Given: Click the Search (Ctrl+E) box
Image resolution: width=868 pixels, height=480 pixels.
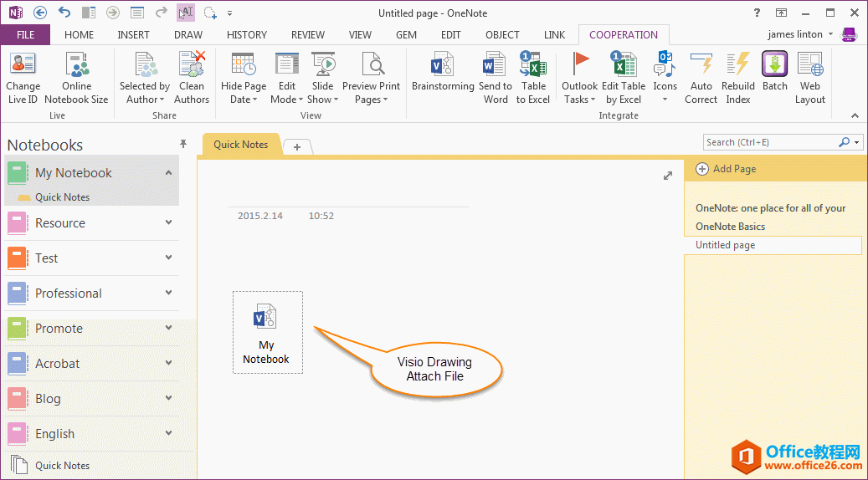Looking at the screenshot, I should click(x=771, y=142).
